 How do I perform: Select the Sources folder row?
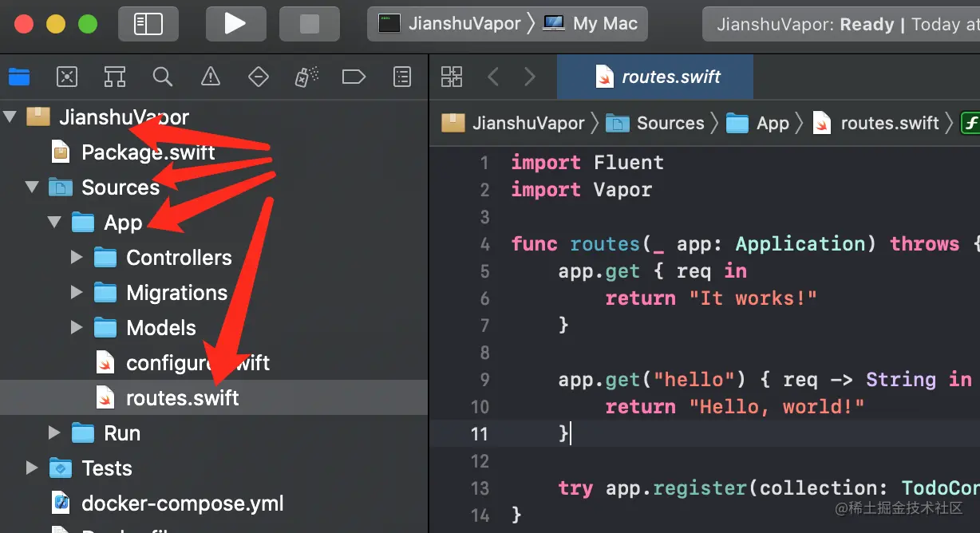pyautogui.click(x=214, y=188)
